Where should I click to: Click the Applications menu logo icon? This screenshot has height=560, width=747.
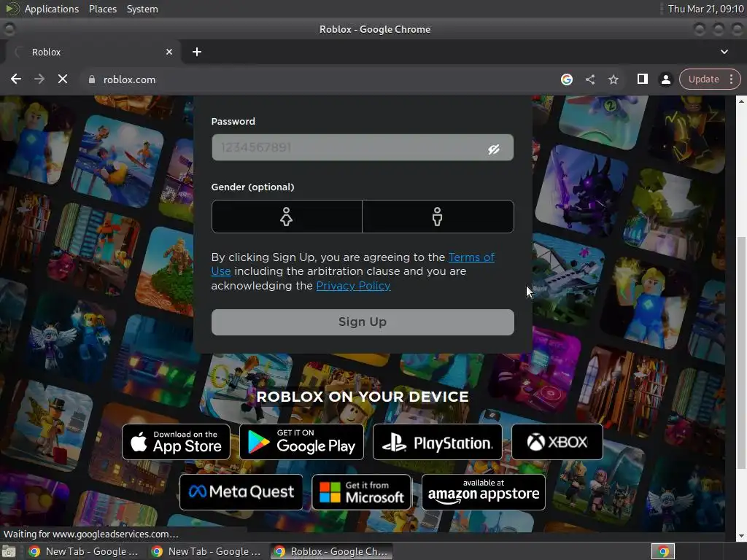click(12, 9)
